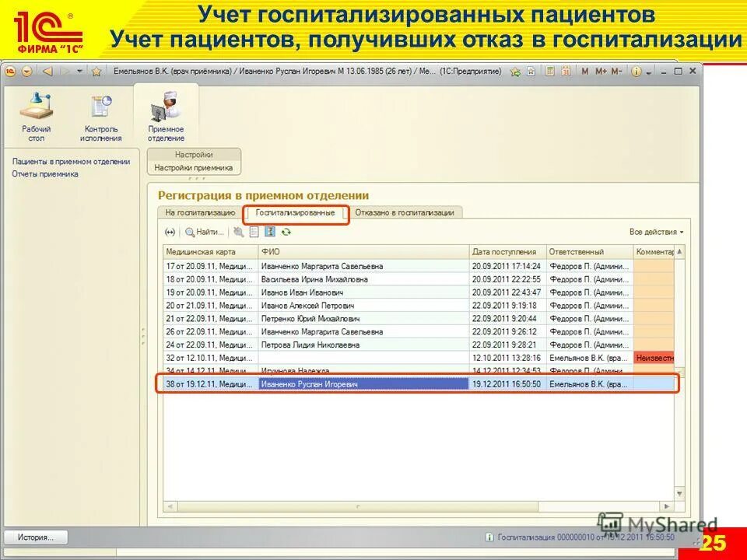Switch to Госпитализированные tab
The image size is (747, 560).
point(296,213)
